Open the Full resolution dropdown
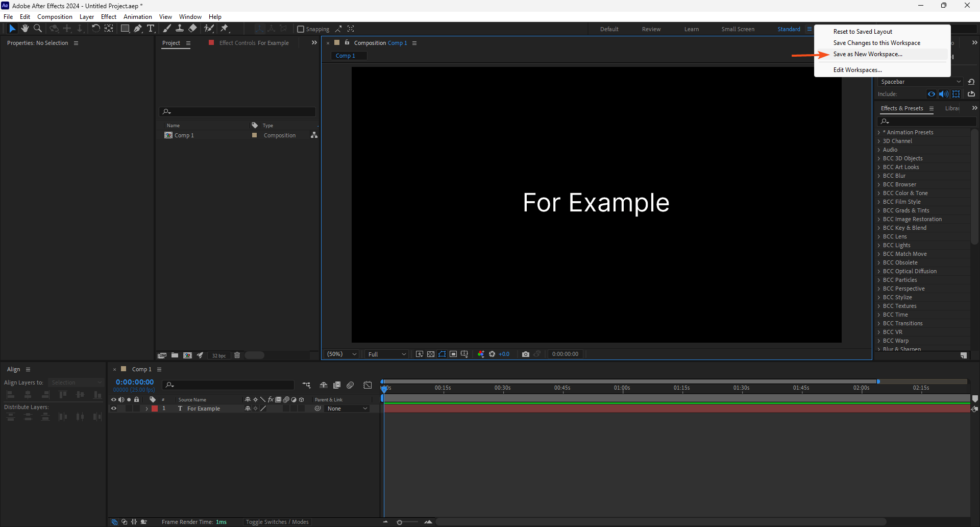 [386, 354]
